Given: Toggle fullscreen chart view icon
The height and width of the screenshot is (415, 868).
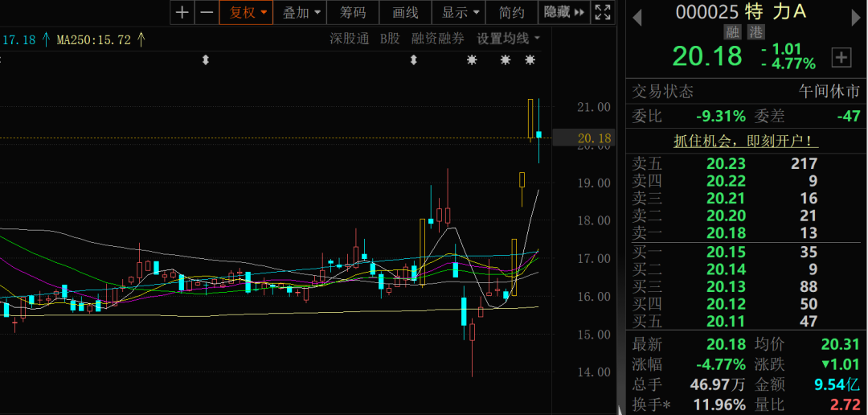Looking at the screenshot, I should coord(602,12).
